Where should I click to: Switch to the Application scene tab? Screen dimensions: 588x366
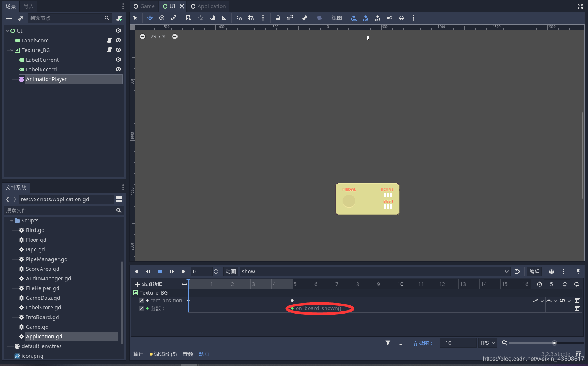(208, 6)
